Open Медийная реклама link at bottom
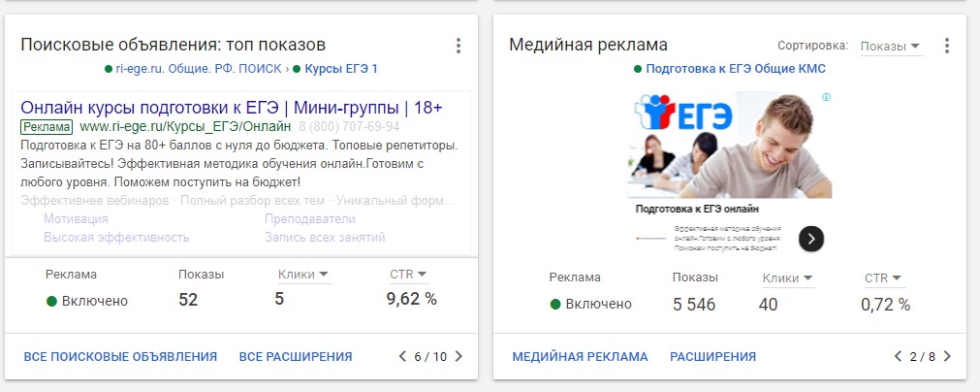Image resolution: width=980 pixels, height=392 pixels. (580, 356)
